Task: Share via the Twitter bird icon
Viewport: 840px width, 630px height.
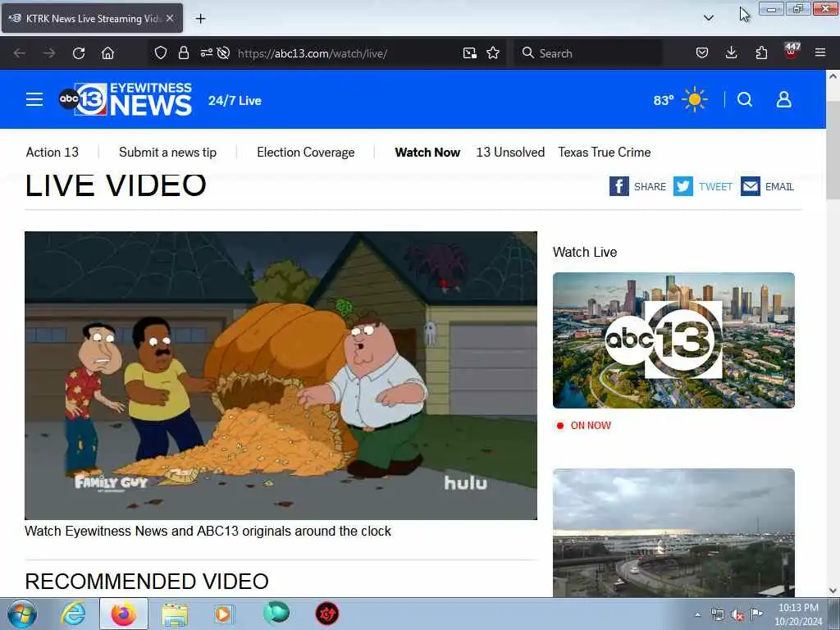Action: click(683, 186)
